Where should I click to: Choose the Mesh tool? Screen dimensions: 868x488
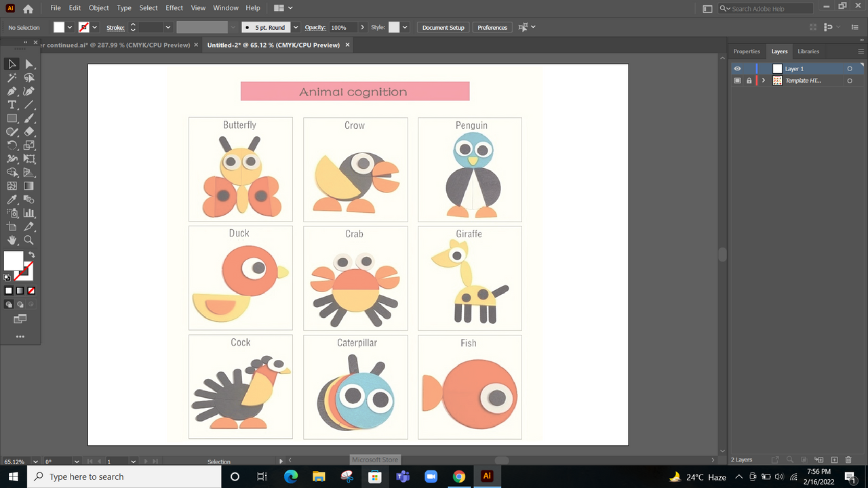pyautogui.click(x=12, y=186)
